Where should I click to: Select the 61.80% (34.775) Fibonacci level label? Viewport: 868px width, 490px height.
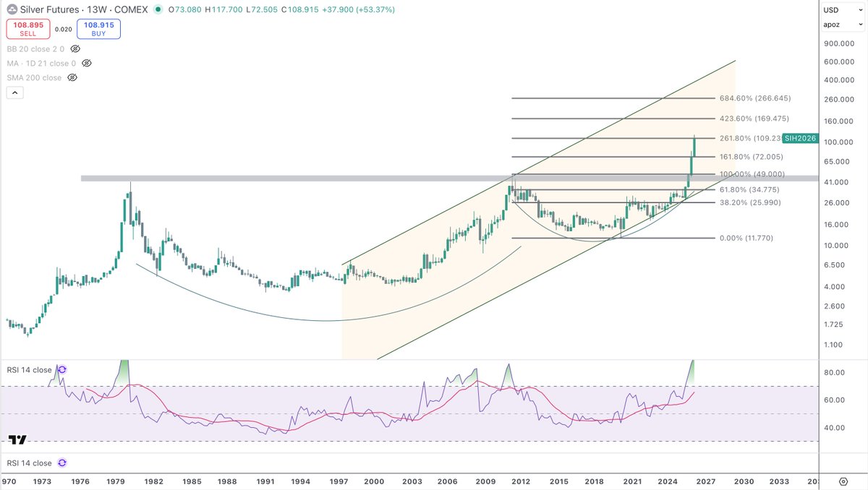click(x=749, y=189)
